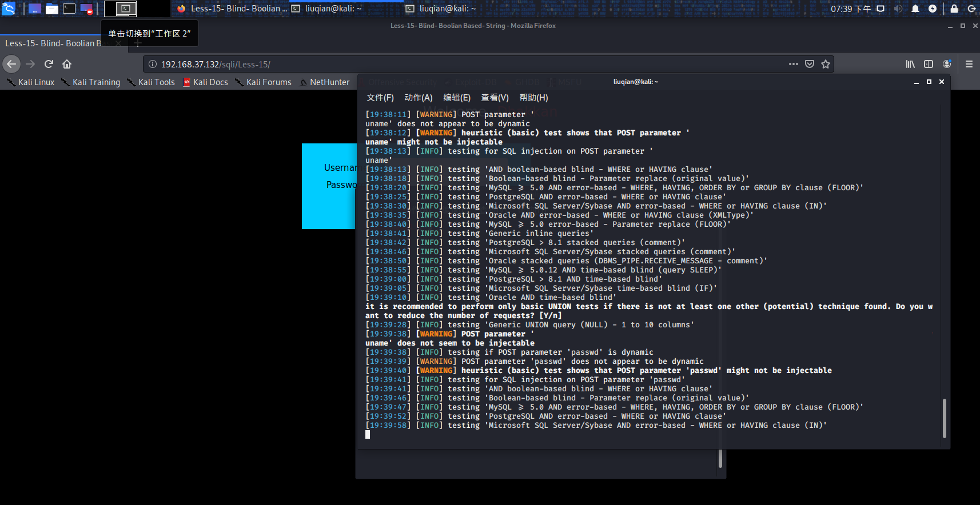Open Kali Docs bookmark

[205, 82]
